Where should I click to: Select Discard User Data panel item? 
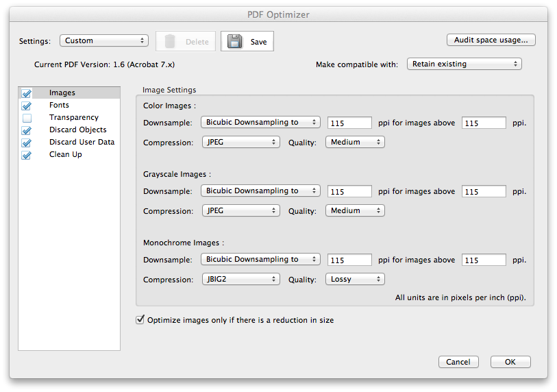(82, 142)
